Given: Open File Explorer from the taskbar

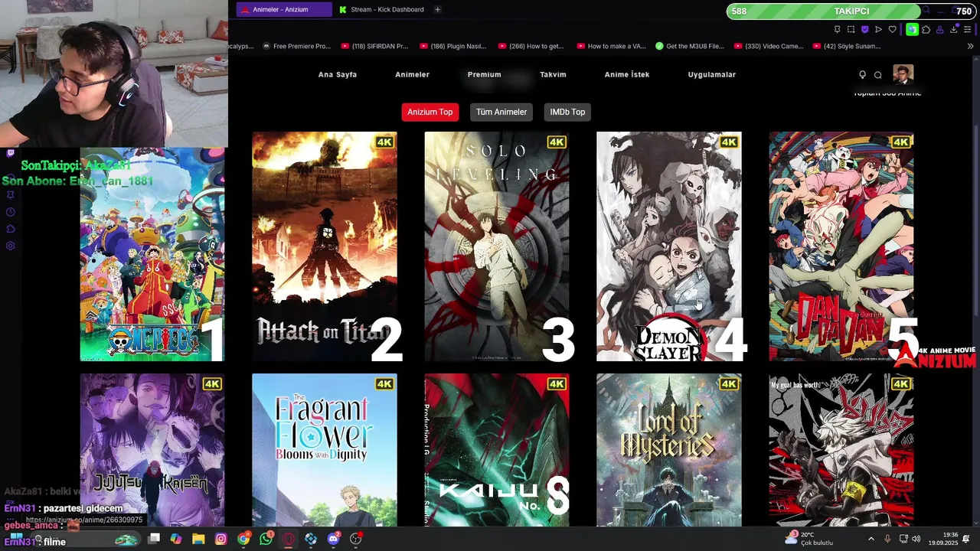Looking at the screenshot, I should pyautogui.click(x=198, y=539).
